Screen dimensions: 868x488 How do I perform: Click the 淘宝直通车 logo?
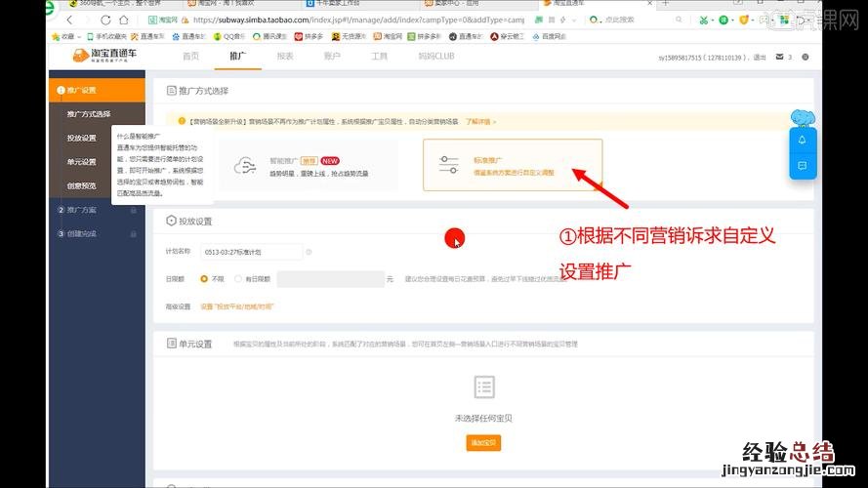pos(104,56)
